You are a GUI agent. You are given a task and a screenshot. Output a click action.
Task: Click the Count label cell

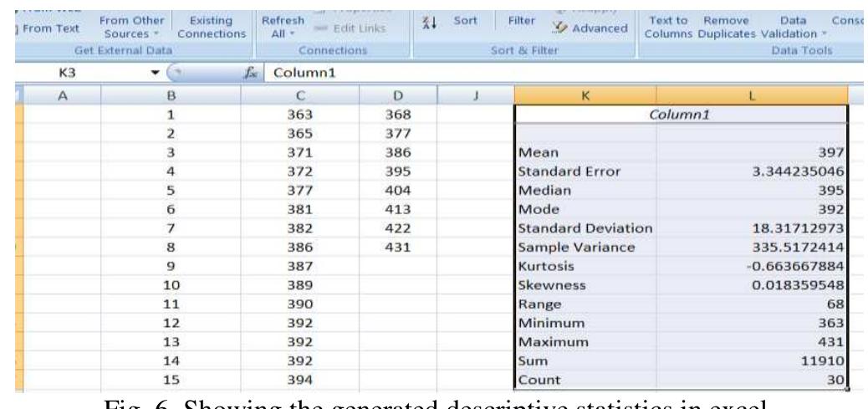(x=585, y=380)
